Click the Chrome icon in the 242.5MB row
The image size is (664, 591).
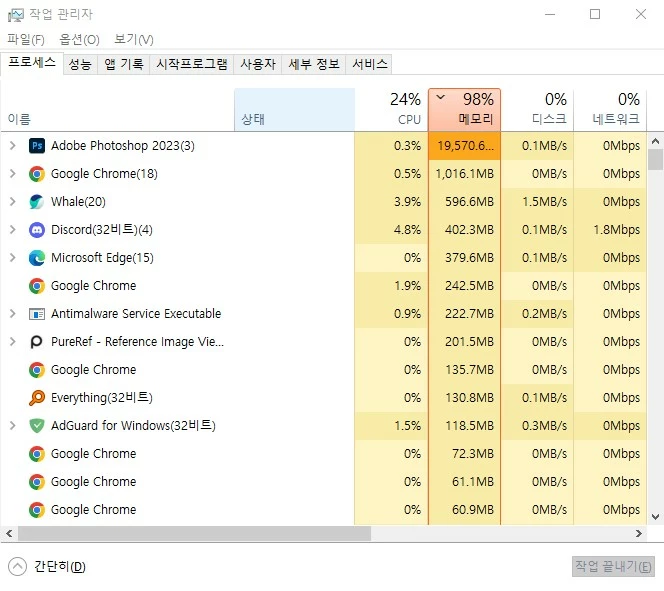37,286
